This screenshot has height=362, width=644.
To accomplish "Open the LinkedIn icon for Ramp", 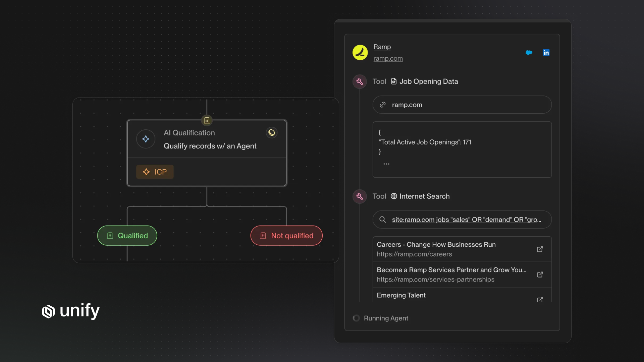I will 546,53.
